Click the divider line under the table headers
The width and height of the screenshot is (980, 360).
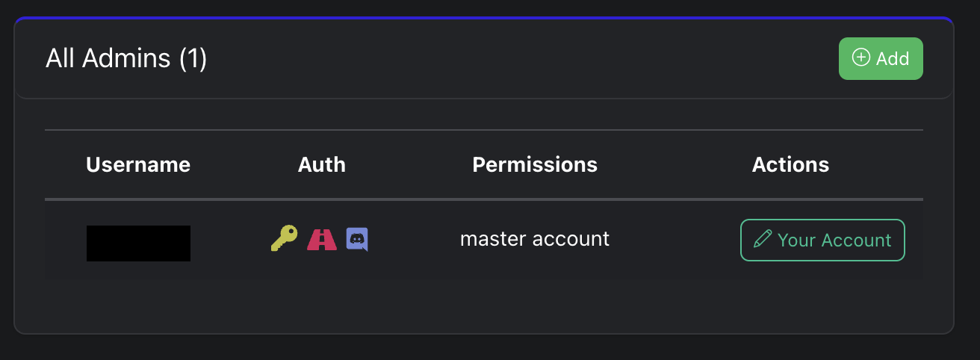coord(484,199)
